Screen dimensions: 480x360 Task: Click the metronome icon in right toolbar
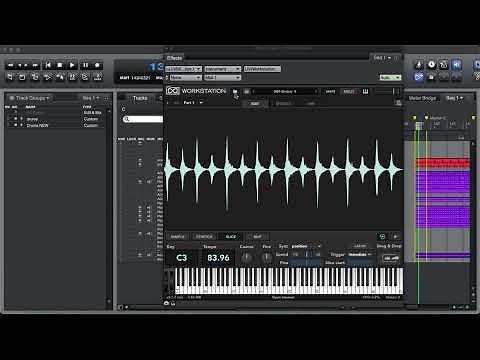pos(419,65)
